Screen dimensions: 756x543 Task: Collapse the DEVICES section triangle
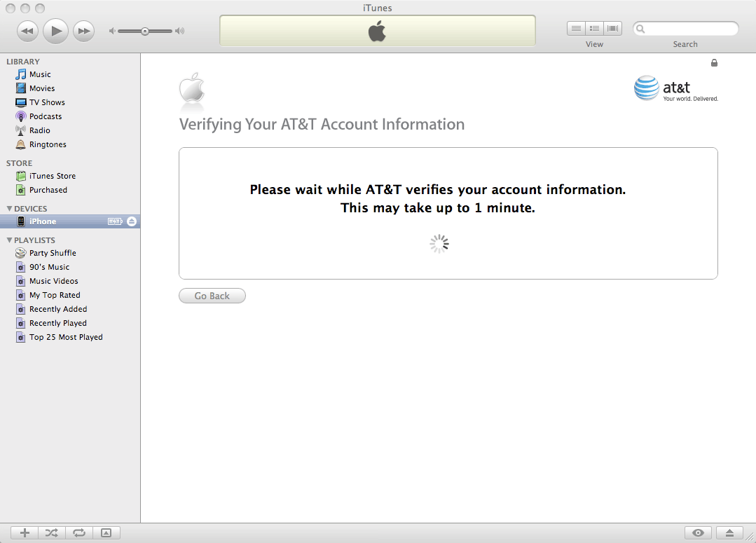(x=9, y=209)
